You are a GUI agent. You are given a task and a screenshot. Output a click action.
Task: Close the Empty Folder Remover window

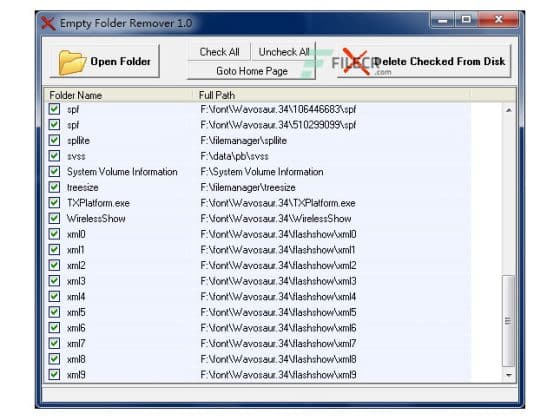coord(498,20)
